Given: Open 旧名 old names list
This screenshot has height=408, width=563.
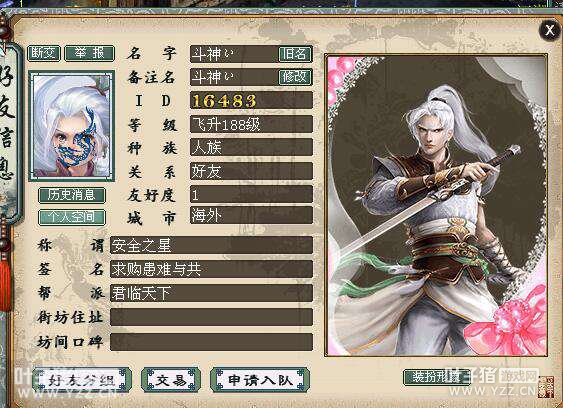Looking at the screenshot, I should pos(295,54).
